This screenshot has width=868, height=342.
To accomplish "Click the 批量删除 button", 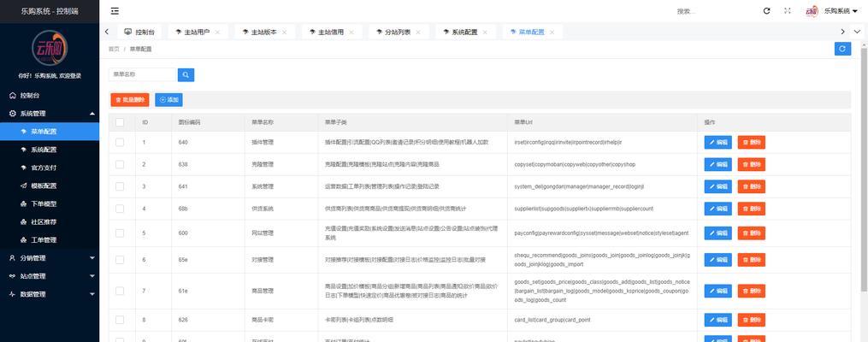I will (130, 100).
